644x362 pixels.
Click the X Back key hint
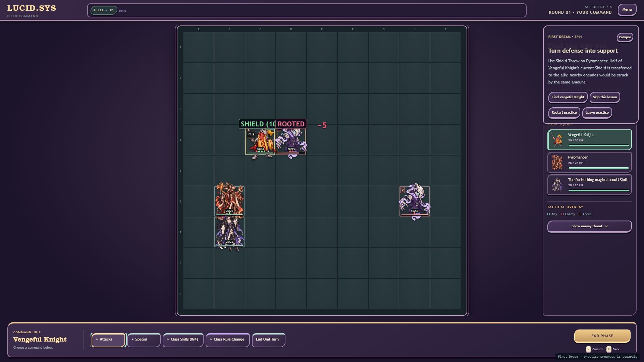613,349
